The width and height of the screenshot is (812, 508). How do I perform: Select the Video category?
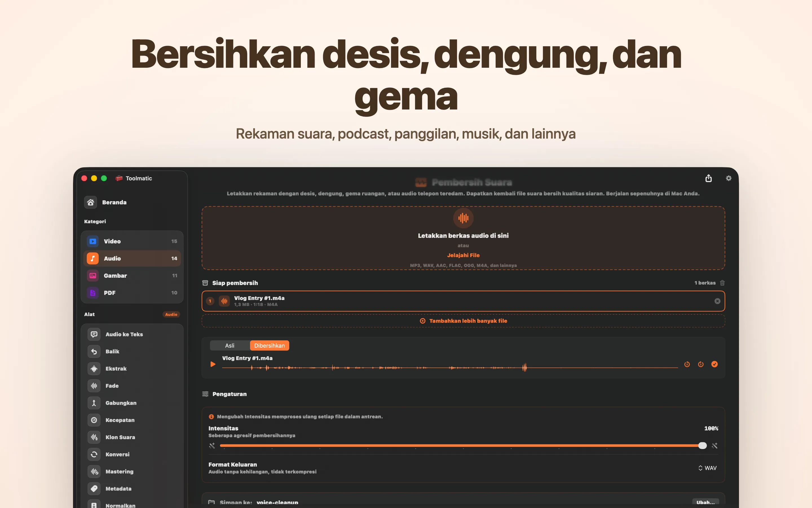[132, 241]
